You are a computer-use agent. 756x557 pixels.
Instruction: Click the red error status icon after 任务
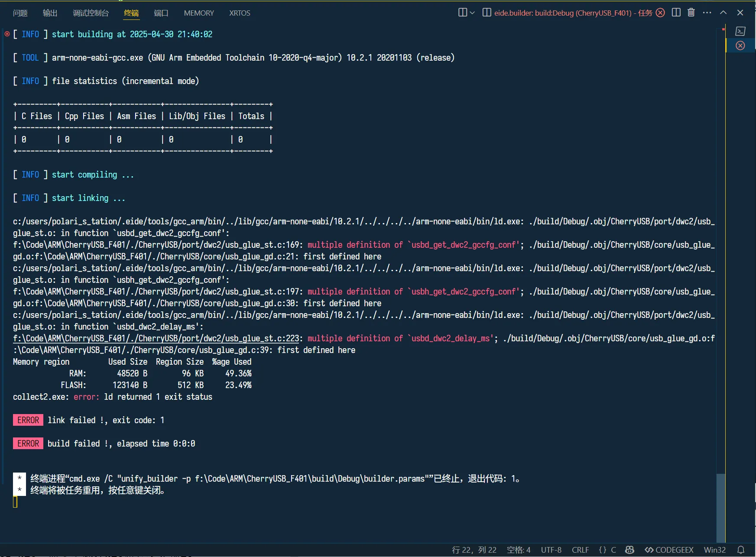tap(660, 13)
